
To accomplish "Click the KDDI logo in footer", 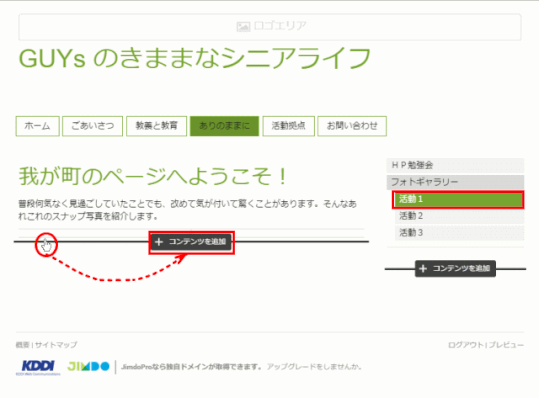I will click(38, 367).
